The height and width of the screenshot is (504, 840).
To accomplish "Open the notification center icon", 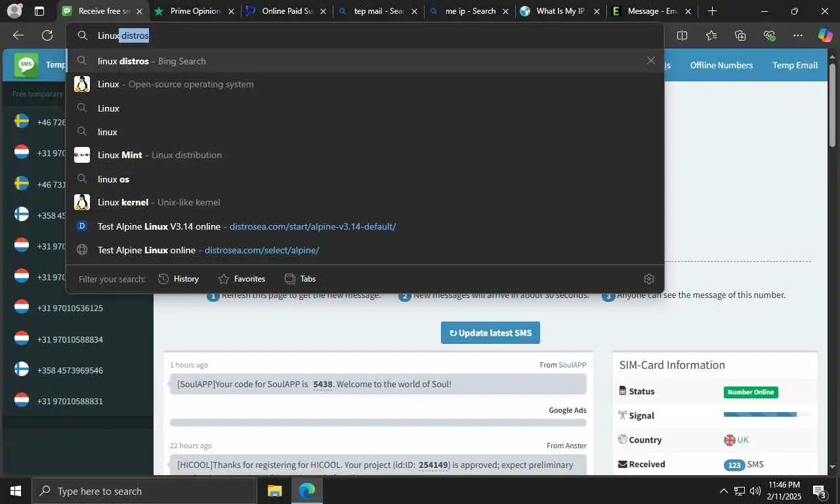I will click(x=819, y=491).
